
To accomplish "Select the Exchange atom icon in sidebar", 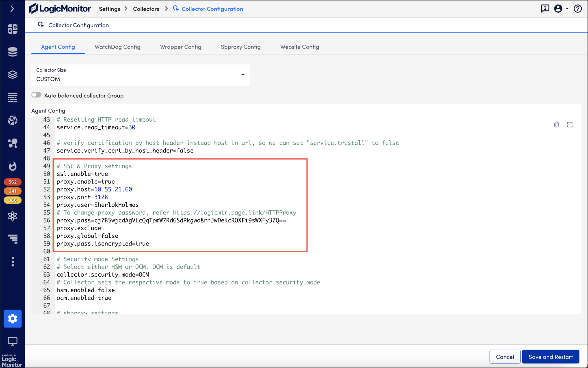I will (13, 216).
